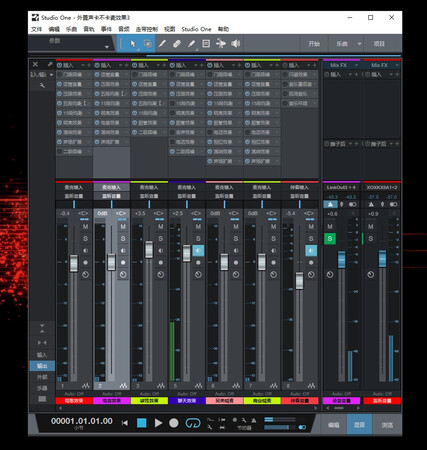Image resolution: width=427 pixels, height=450 pixels.
Task: Open mixer settings with the wrench icon
Action: (42, 86)
